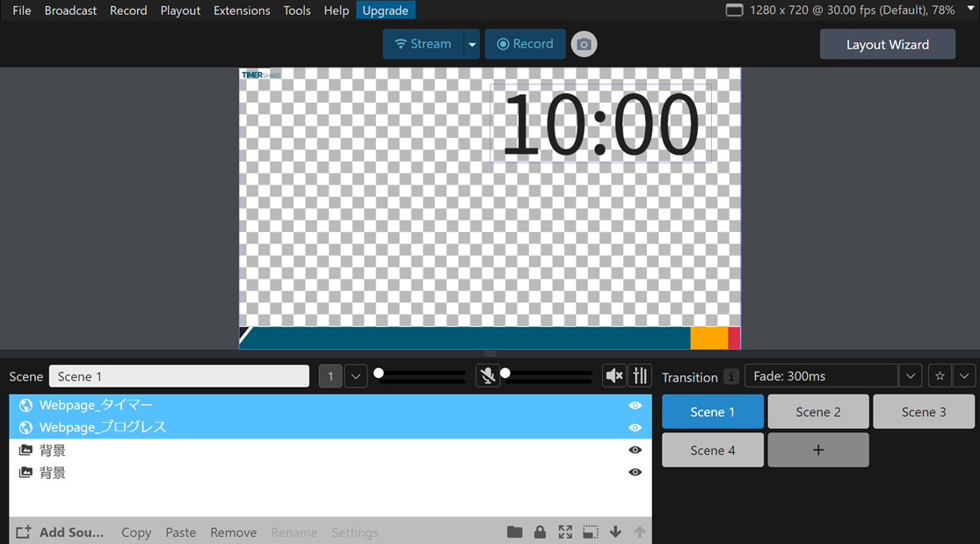Image resolution: width=980 pixels, height=544 pixels.
Task: Open the Stream dropdown arrow
Action: (x=472, y=44)
